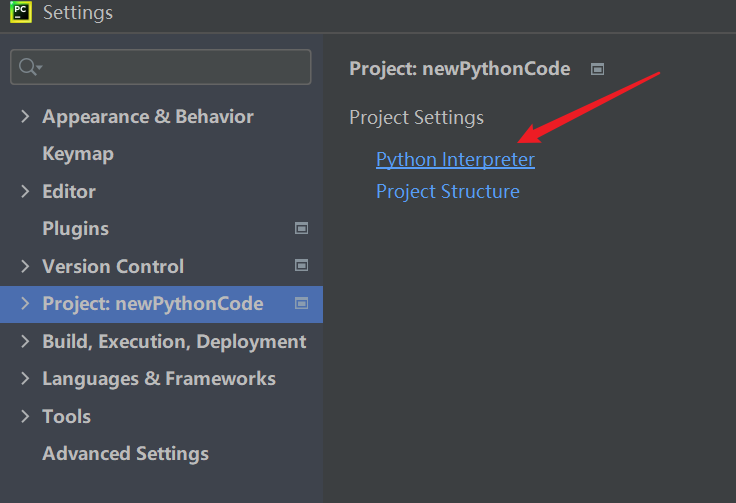
Task: Expand the Appearance & Behavior section
Action: 25,116
